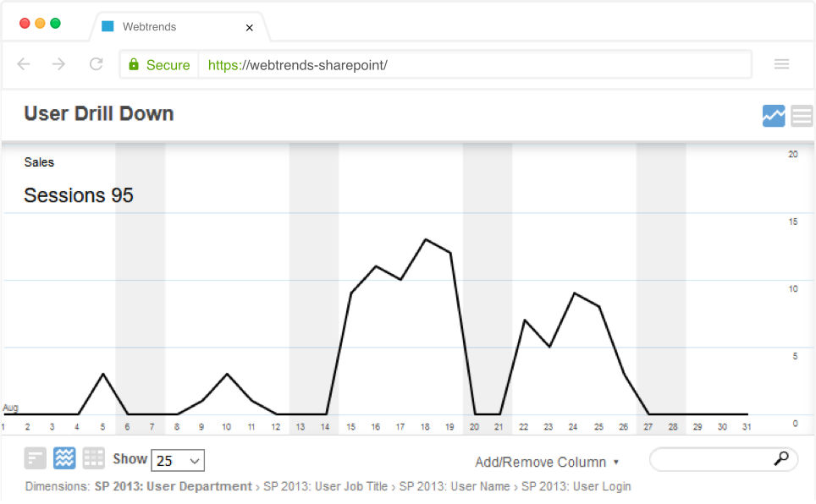Screen dimensions: 816x504
Task: Click the SP 2013: User Job Title breadcrumb
Action: click(325, 486)
